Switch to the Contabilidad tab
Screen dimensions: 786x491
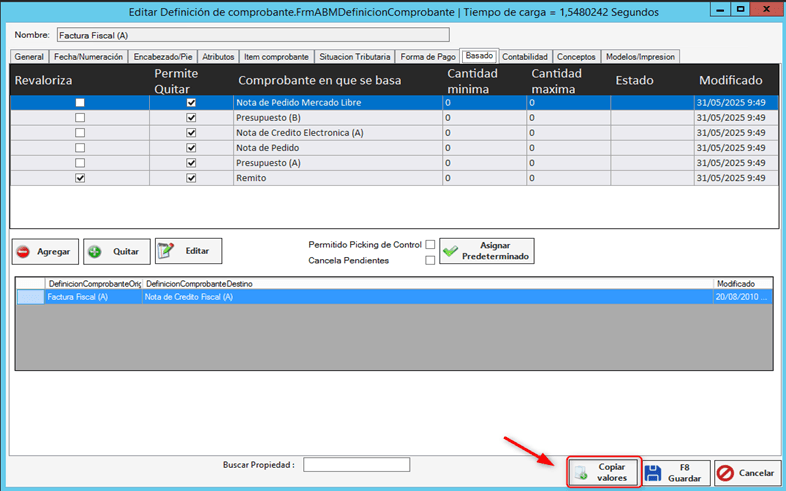tap(525, 57)
